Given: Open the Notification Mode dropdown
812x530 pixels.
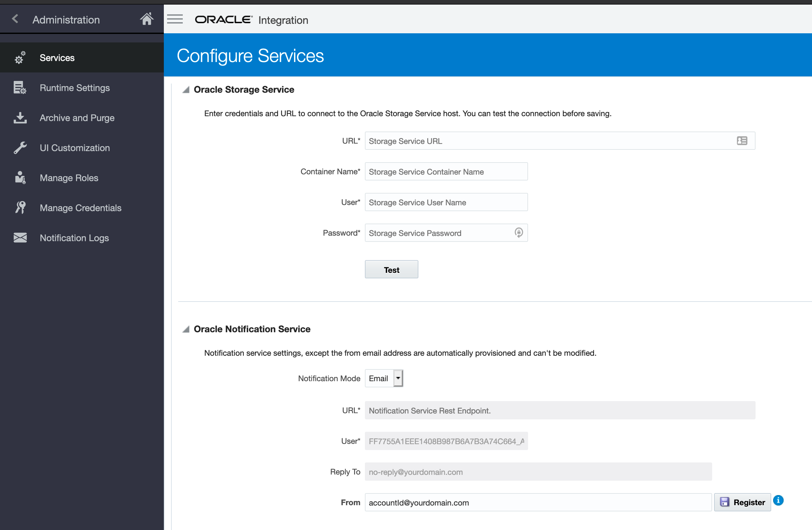Looking at the screenshot, I should click(398, 378).
